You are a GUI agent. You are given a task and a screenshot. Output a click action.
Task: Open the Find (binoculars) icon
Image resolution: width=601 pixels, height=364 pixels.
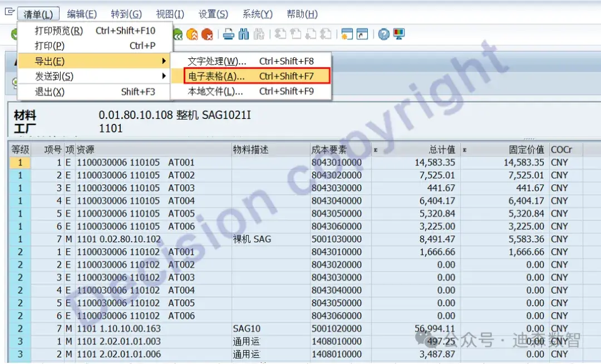pos(243,34)
